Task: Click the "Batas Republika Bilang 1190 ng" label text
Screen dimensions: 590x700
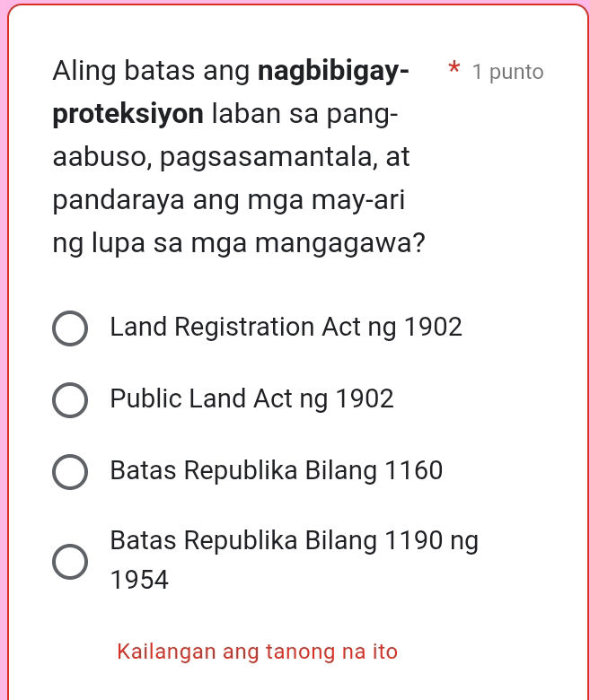Action: [x=294, y=541]
